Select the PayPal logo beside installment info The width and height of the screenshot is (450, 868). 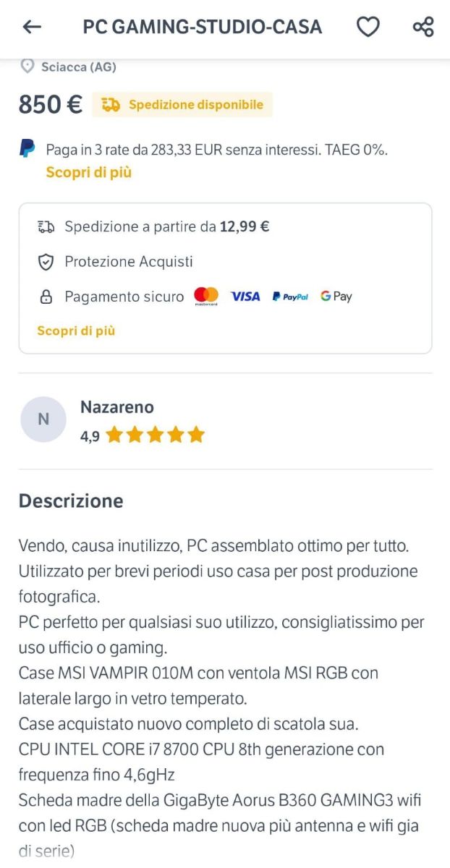[x=27, y=148]
